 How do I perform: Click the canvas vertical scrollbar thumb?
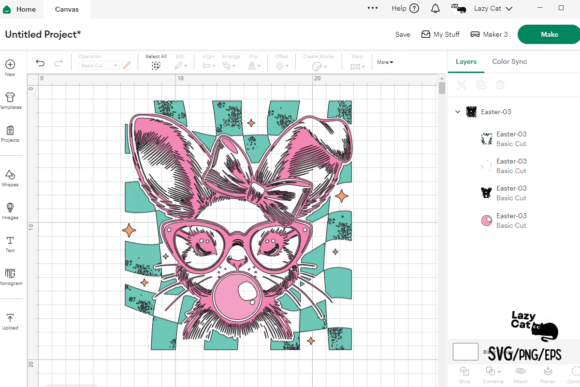point(442,88)
